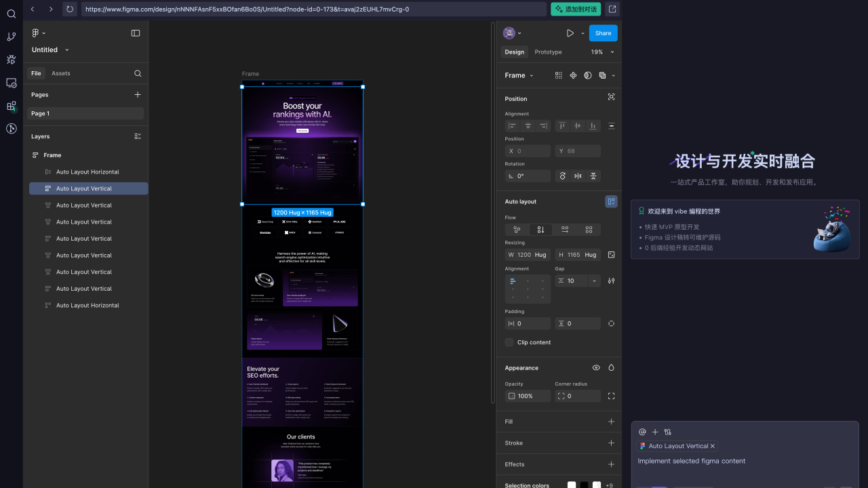The width and height of the screenshot is (868, 488).
Task: Switch to the Prototype tab
Action: (548, 52)
